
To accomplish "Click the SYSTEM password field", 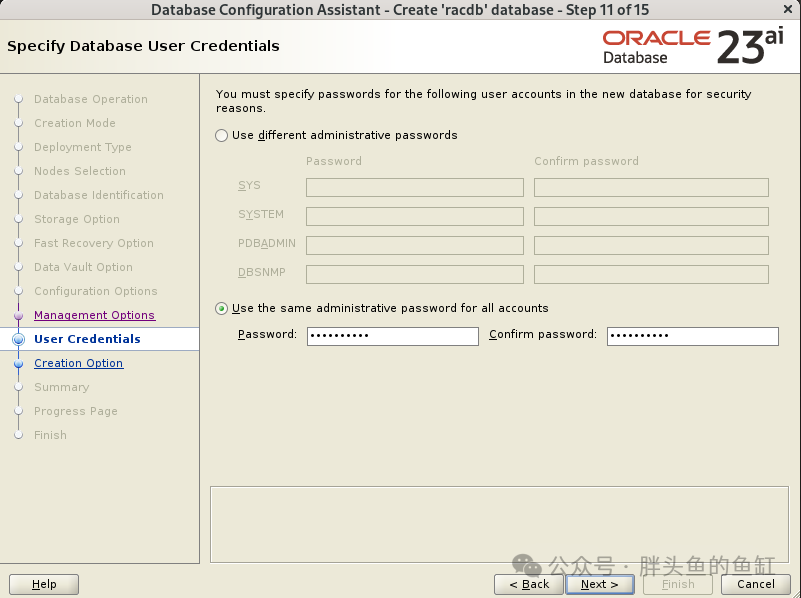I will point(414,216).
